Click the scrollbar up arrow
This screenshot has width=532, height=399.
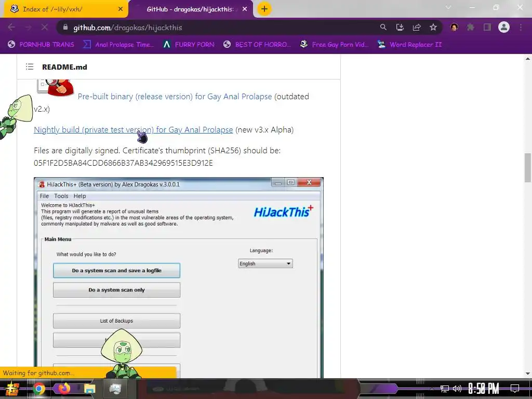tap(528, 59)
